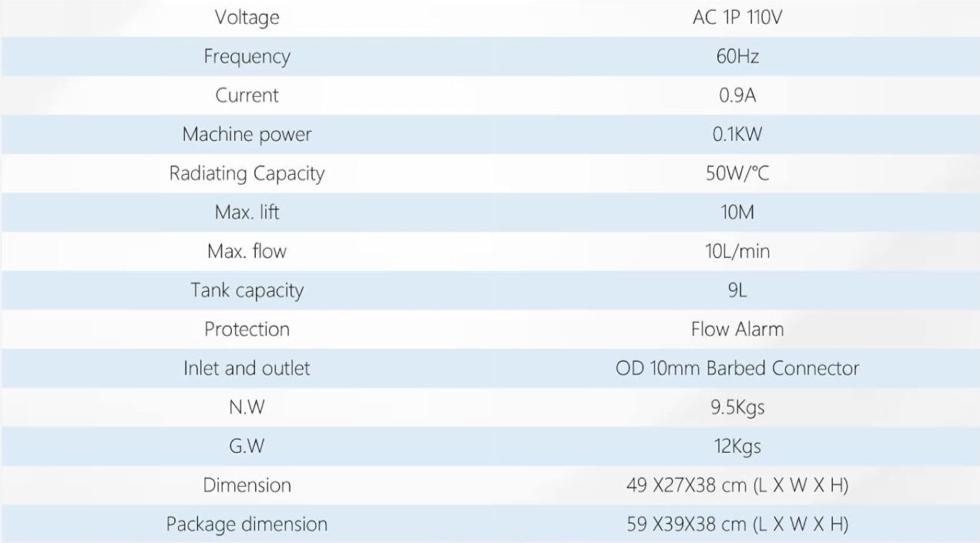Select the Radiating Capacity label
This screenshot has width=980, height=543.
pyautogui.click(x=247, y=173)
